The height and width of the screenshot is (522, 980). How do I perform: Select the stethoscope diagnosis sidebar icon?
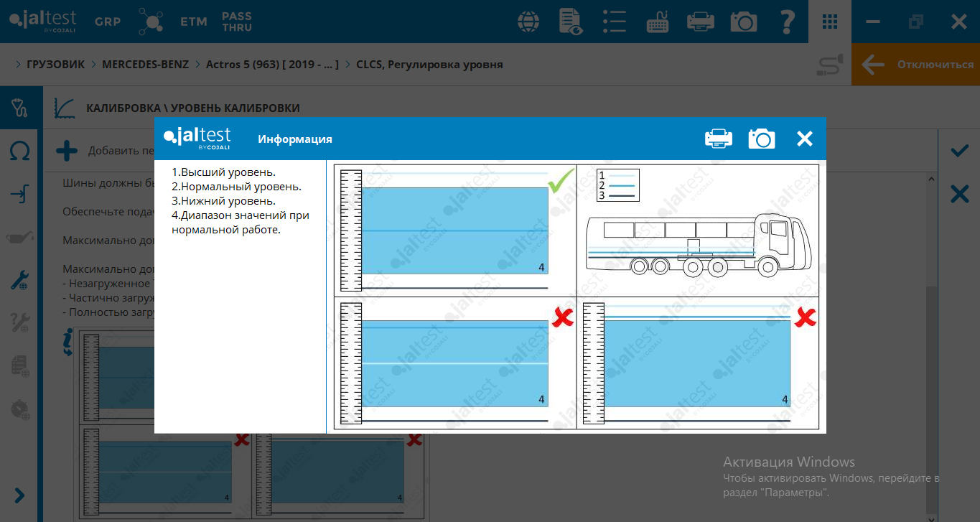(20, 108)
